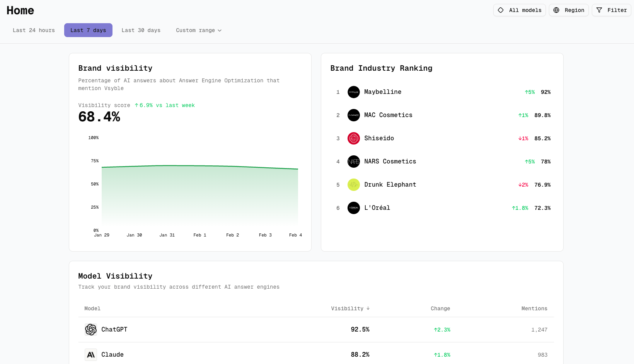This screenshot has width=634, height=364.
Task: Click the Filter button
Action: pyautogui.click(x=611, y=10)
